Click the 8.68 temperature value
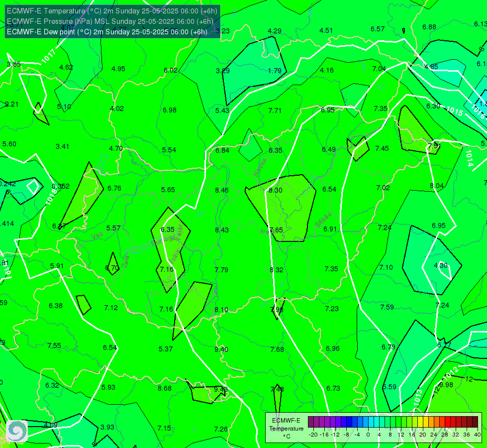The height and width of the screenshot is (448, 487). click(x=165, y=388)
